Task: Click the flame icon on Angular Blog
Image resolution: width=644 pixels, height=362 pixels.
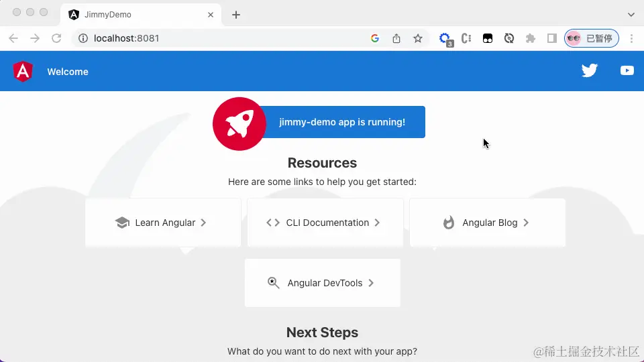Action: point(449,223)
